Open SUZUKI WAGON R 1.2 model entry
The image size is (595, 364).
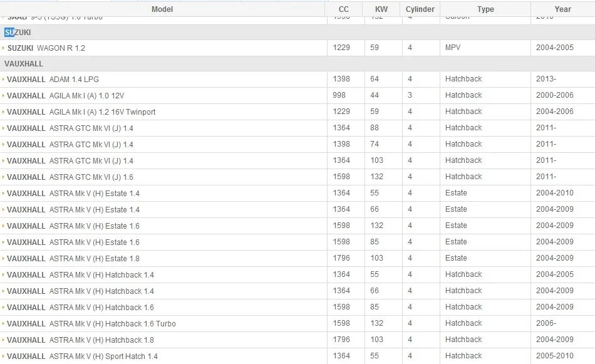coord(46,48)
